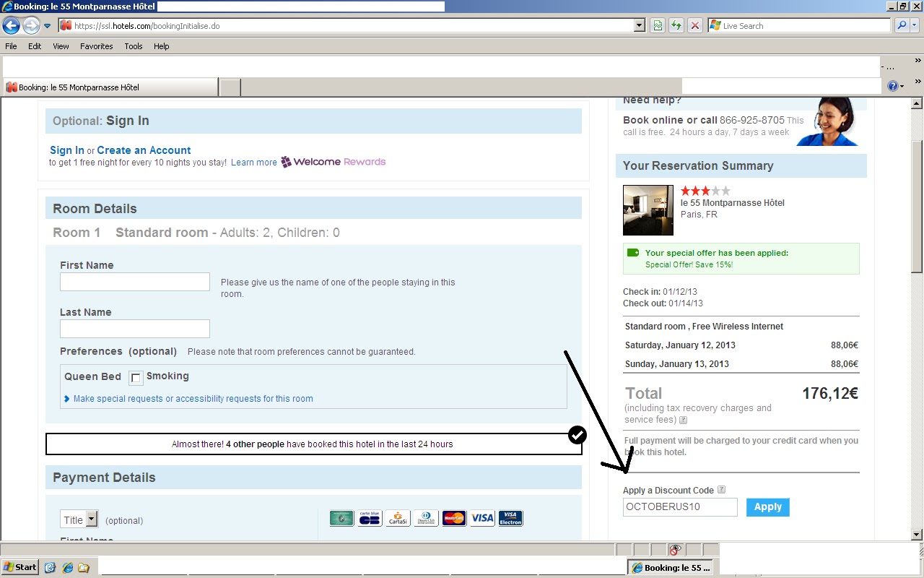Click the green special offer tag icon
This screenshot has height=578, width=924.
point(633,253)
